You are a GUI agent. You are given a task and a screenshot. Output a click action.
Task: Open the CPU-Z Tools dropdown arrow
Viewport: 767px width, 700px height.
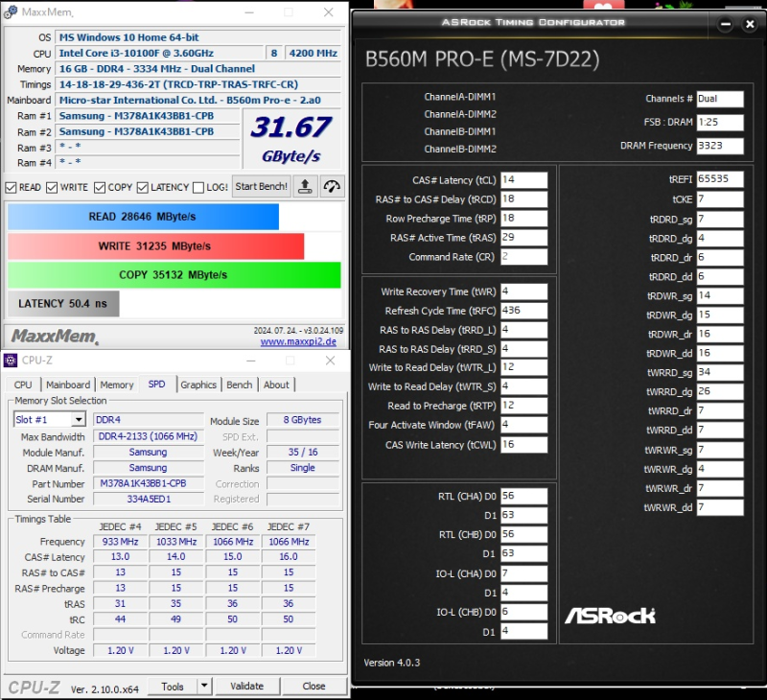[x=204, y=686]
